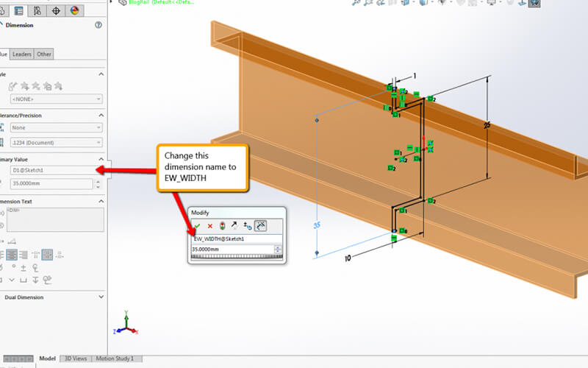Collapse the Primary Value section
Viewport: 588px width, 368px height.
point(101,159)
